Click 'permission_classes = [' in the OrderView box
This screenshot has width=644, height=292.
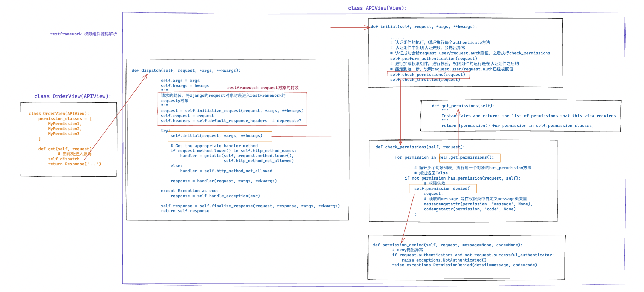point(65,119)
